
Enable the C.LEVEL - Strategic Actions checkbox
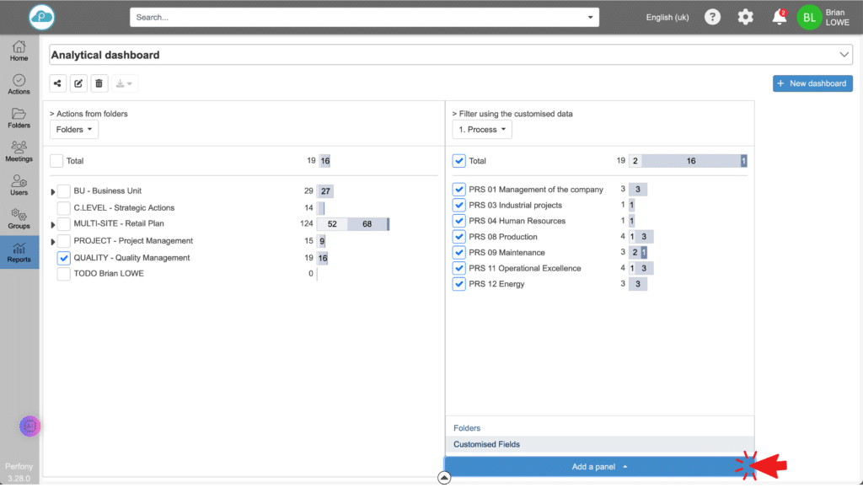[x=63, y=207]
